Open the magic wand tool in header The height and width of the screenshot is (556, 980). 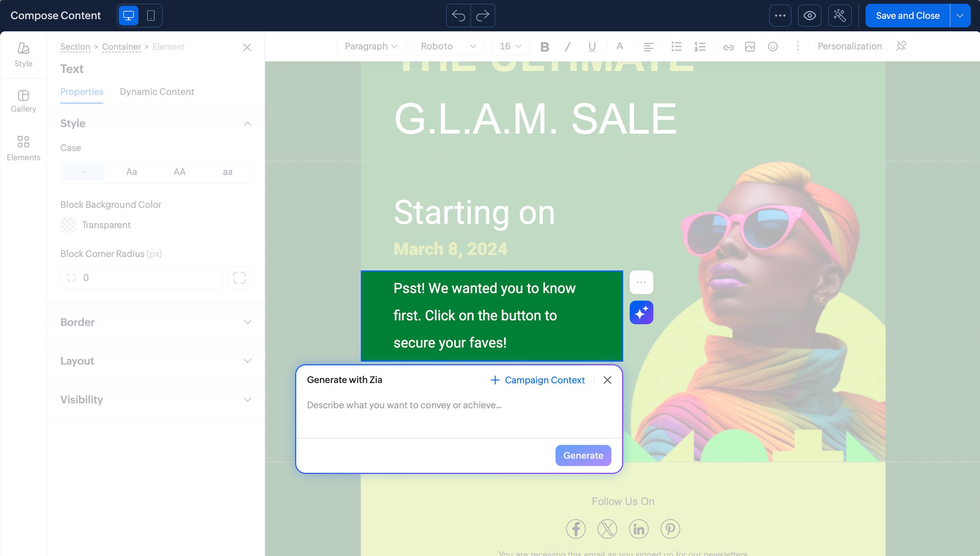pyautogui.click(x=840, y=16)
